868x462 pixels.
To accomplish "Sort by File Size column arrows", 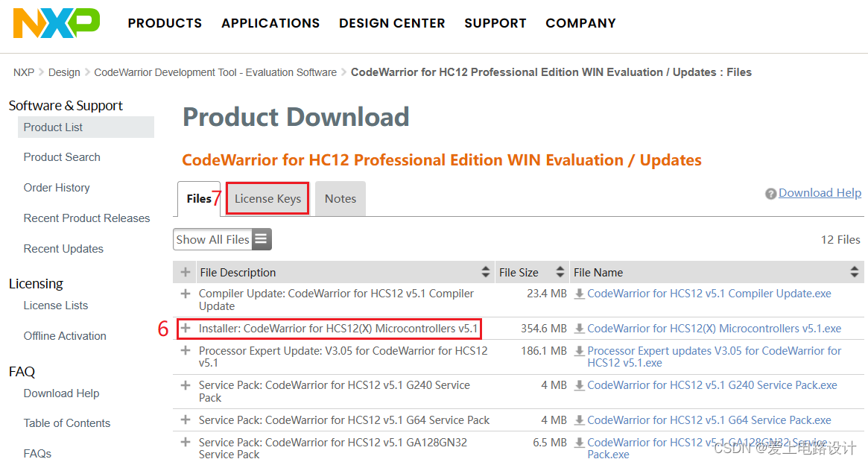I will [x=560, y=272].
